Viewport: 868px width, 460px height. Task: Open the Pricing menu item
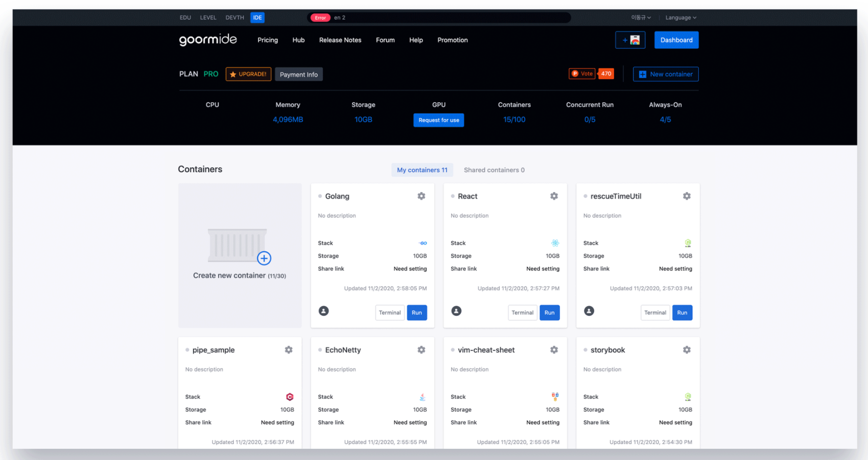[268, 40]
